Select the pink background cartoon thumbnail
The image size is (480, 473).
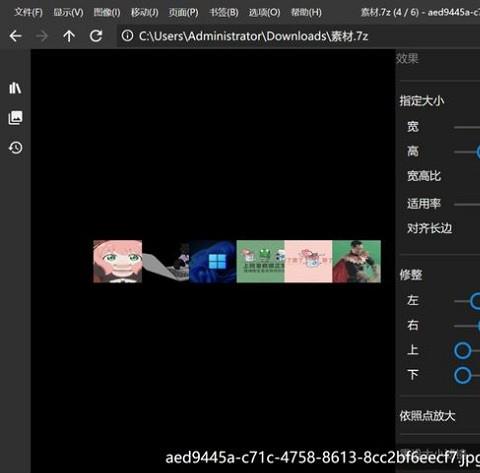(308, 261)
